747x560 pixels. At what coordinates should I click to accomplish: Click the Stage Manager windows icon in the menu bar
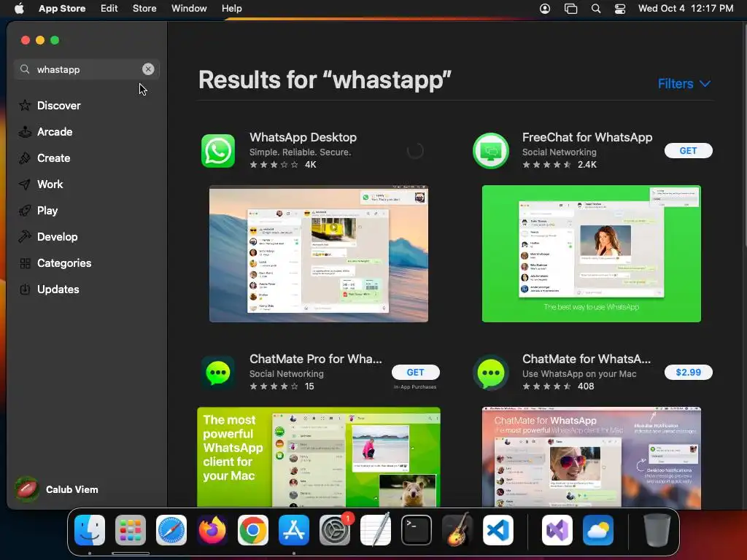[570, 9]
